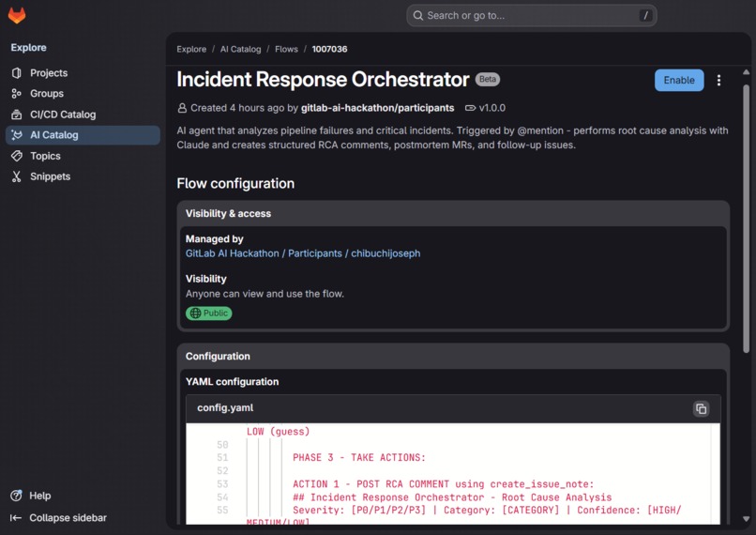
Task: Click the GitLab fox logo
Action: click(x=17, y=15)
